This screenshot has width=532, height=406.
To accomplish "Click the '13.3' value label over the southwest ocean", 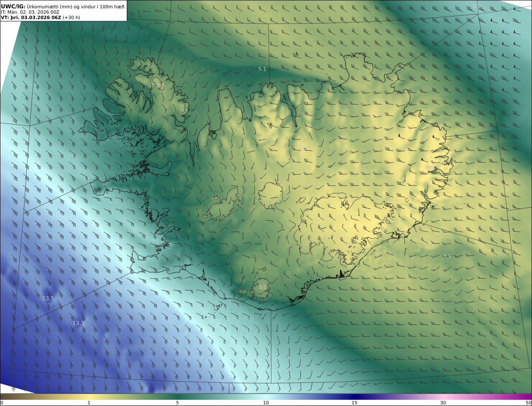I will click(x=79, y=323).
